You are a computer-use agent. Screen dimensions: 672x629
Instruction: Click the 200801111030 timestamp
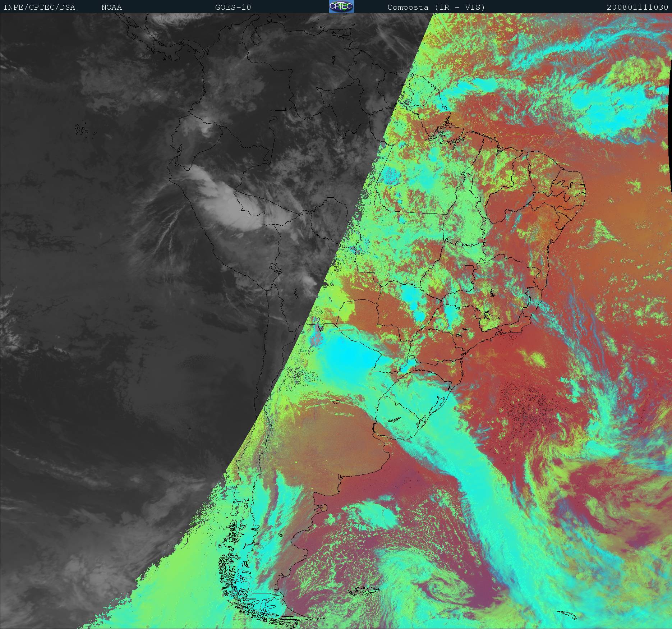pyautogui.click(x=638, y=7)
